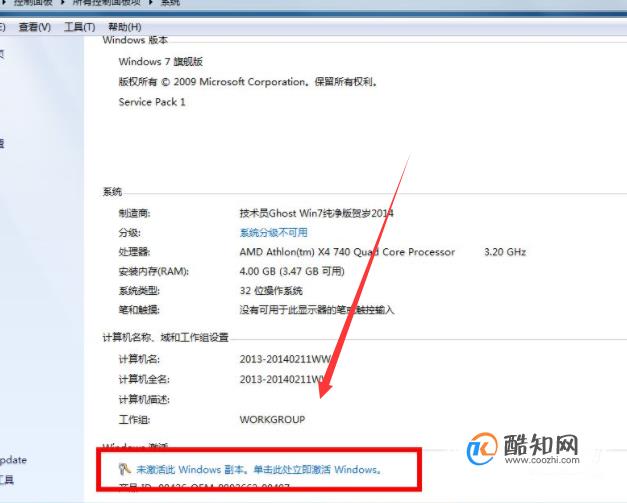
Task: Click the 计算机描述 label
Action: (144, 399)
